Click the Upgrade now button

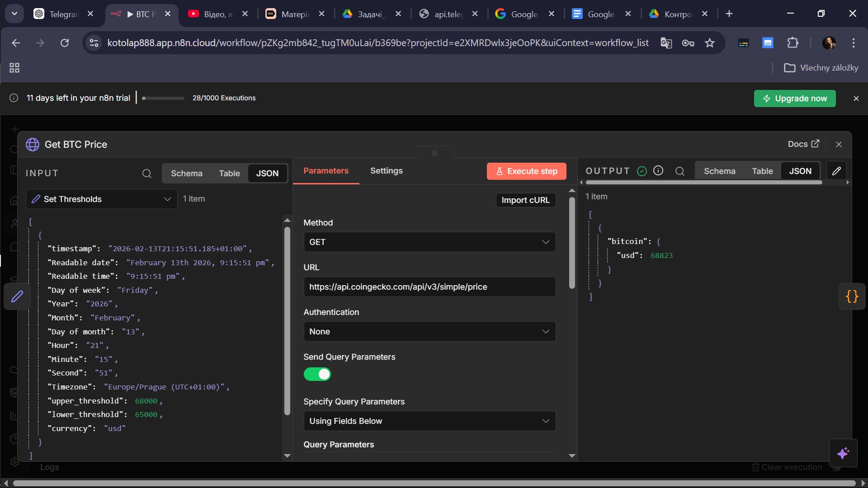coord(795,99)
